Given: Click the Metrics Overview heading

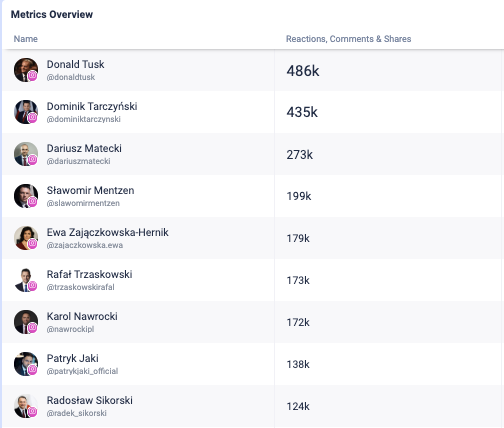Looking at the screenshot, I should (52, 14).
